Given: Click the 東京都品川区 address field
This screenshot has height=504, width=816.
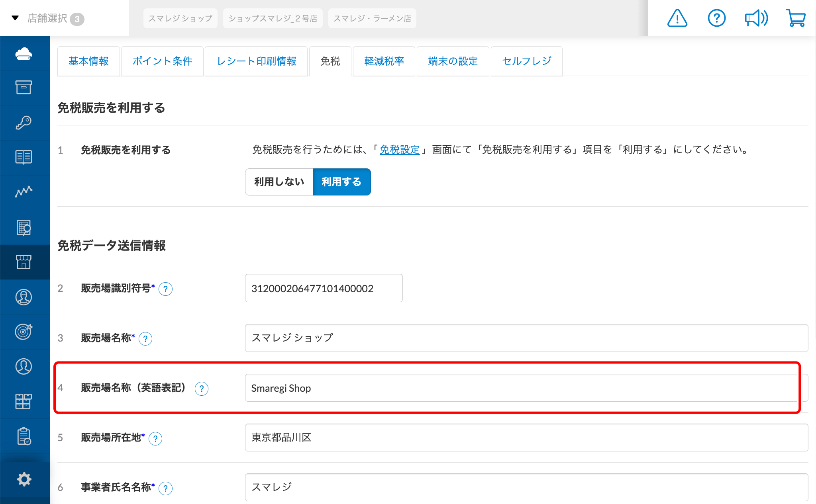Looking at the screenshot, I should 526,438.
